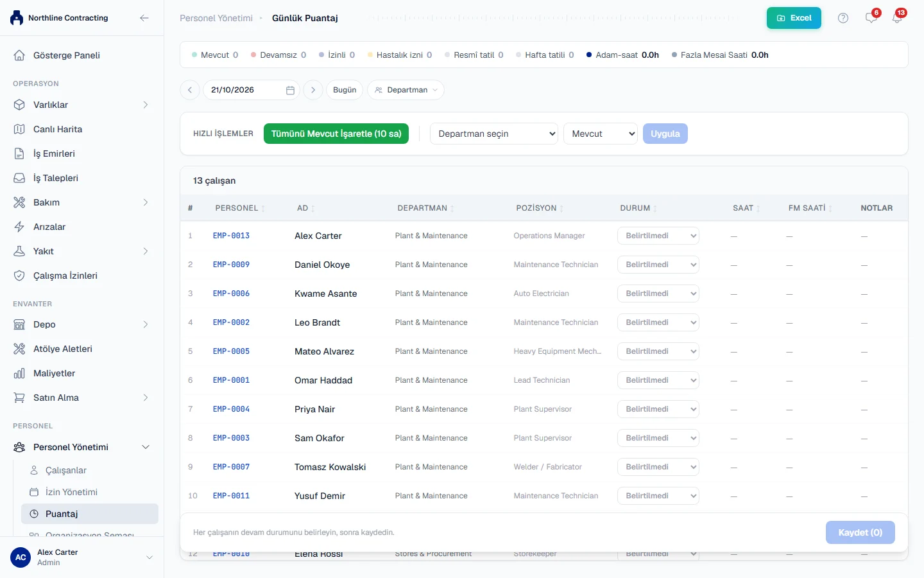Click the Uygula button
This screenshot has height=578, width=924.
pyautogui.click(x=665, y=134)
